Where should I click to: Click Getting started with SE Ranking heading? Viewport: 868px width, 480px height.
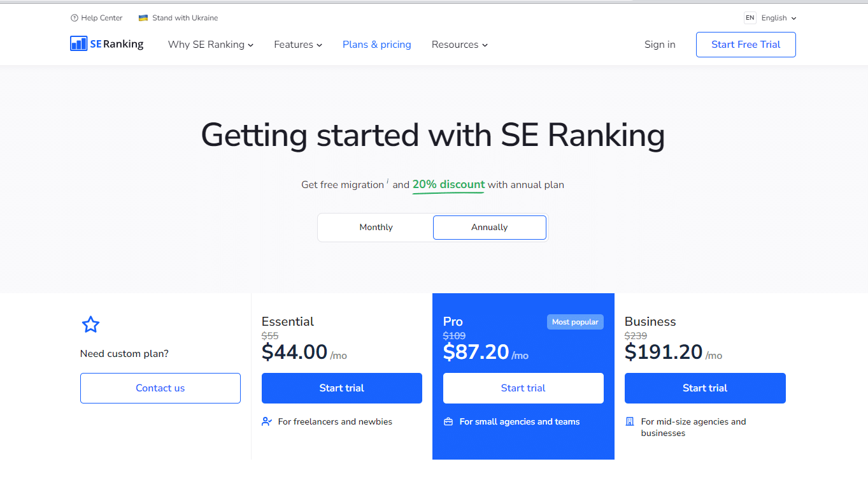(433, 135)
